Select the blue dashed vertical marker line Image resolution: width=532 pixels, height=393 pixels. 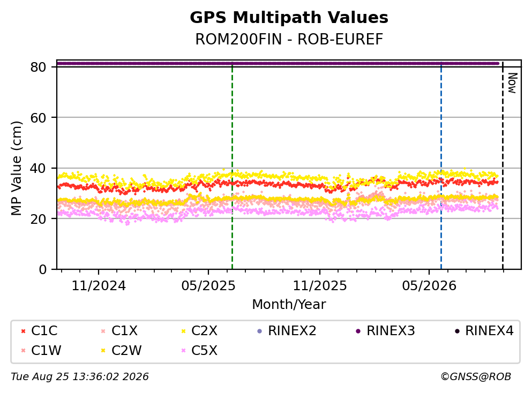[x=441, y=166]
